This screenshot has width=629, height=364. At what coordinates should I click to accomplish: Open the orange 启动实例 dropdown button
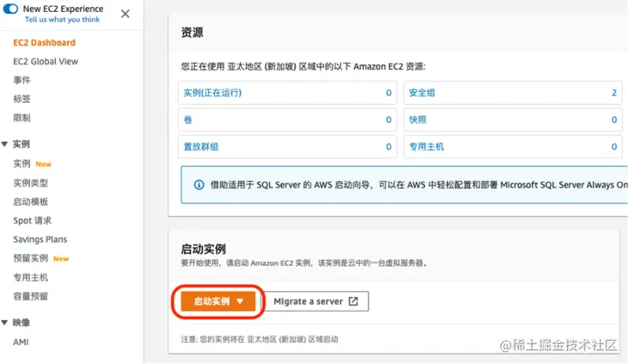218,301
